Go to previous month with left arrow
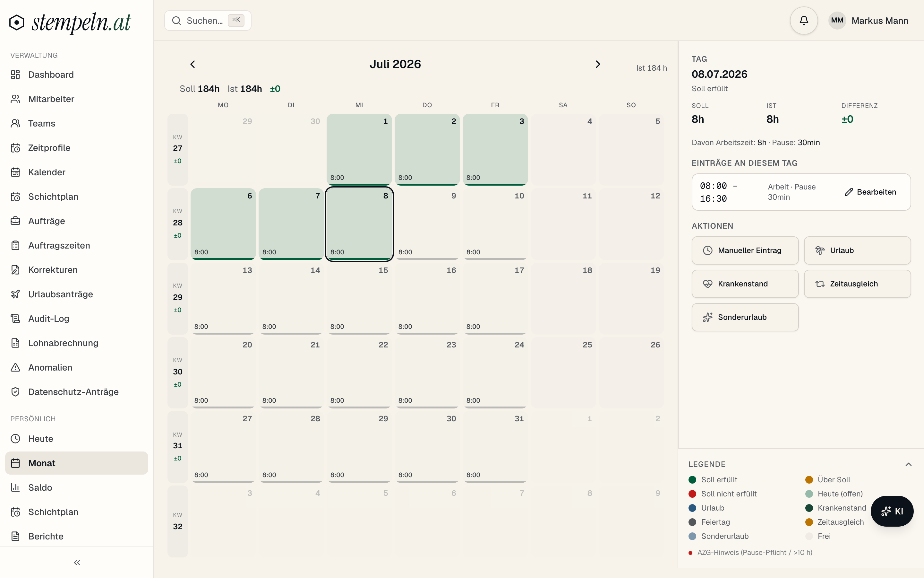Image resolution: width=924 pixels, height=578 pixels. [x=193, y=64]
